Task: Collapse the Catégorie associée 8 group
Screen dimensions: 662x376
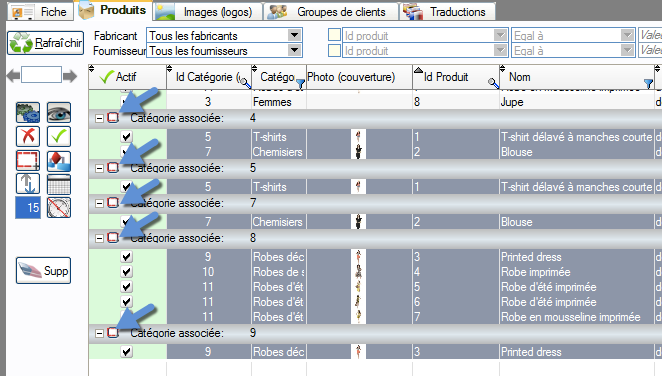Action: coord(99,238)
